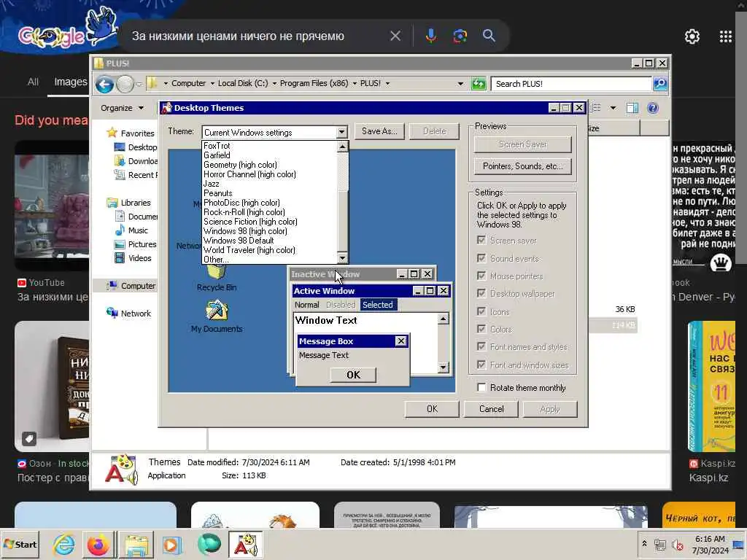Collapse the Theme combo box arrow
The height and width of the screenshot is (560, 747).
[x=341, y=132]
